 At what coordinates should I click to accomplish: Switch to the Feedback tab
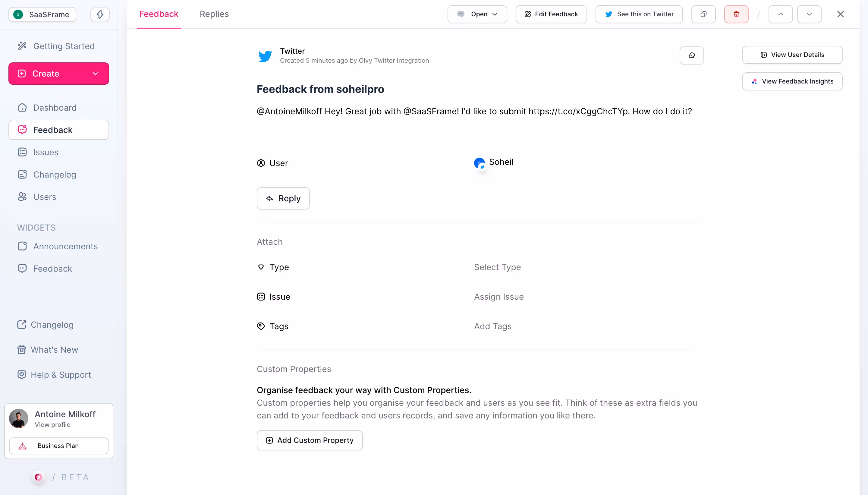pos(159,14)
